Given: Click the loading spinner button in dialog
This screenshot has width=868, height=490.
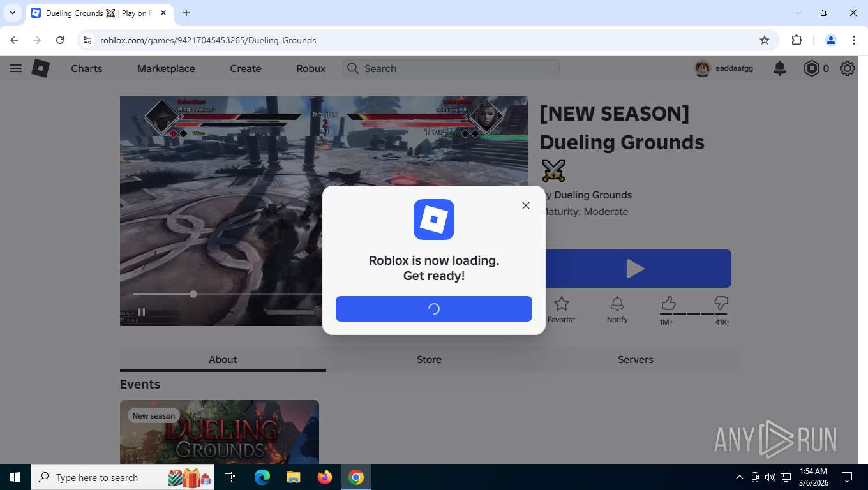Looking at the screenshot, I should point(434,309).
